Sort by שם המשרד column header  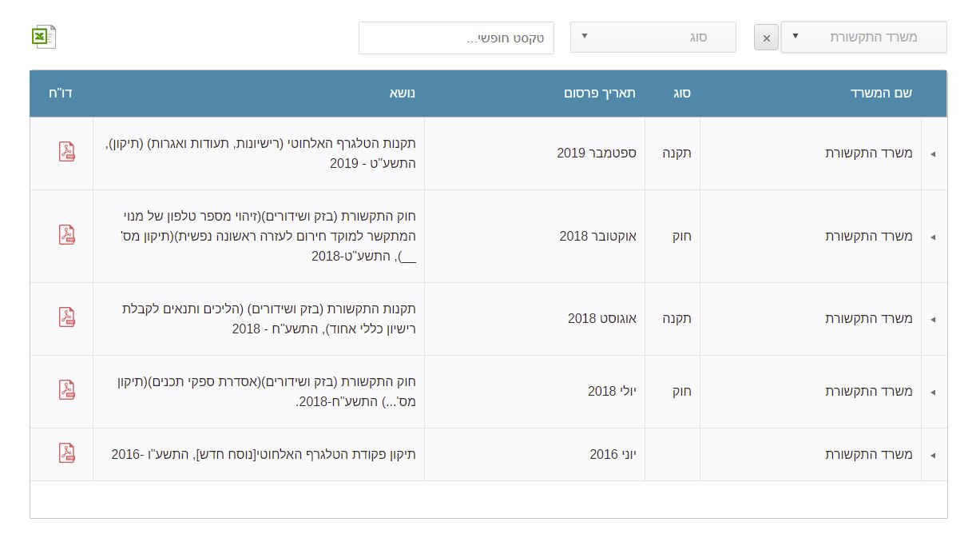point(881,94)
